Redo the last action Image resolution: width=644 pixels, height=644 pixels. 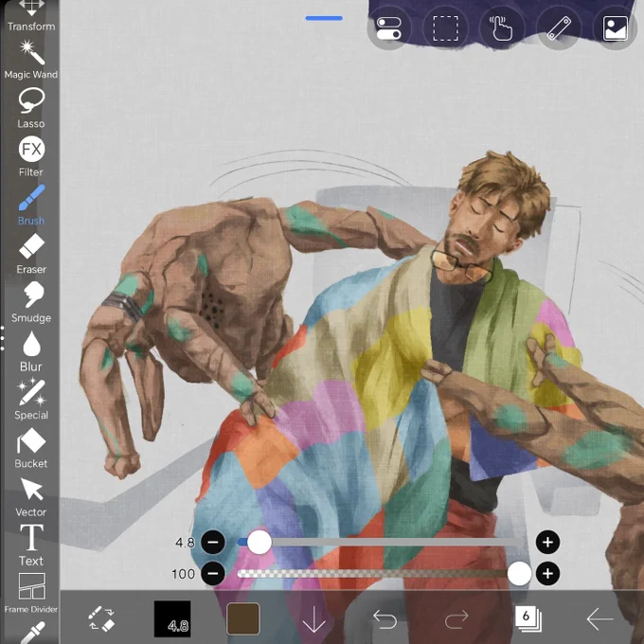[x=456, y=619]
